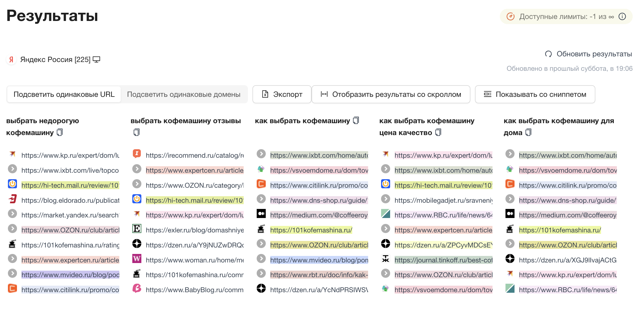644x312 pixels.
Task: Open dzen.ru/a/XGJ9IlvajACtG link
Action: pos(568,260)
